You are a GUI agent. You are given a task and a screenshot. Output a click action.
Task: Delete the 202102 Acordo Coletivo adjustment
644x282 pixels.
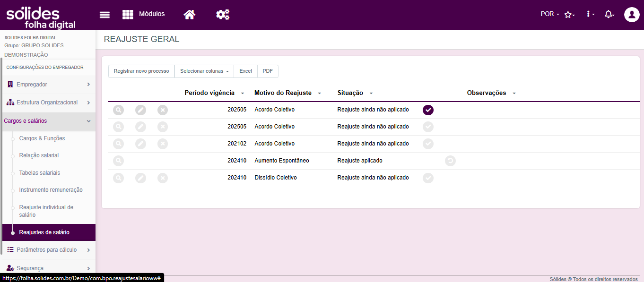coord(163,144)
